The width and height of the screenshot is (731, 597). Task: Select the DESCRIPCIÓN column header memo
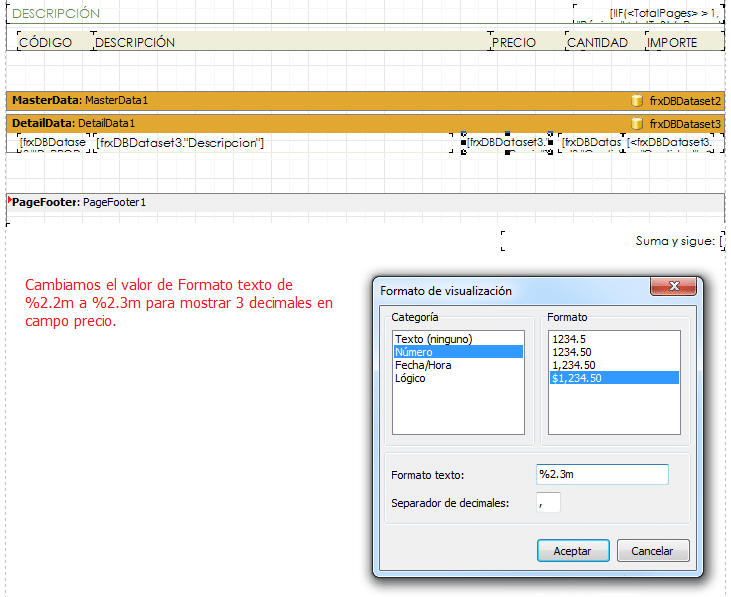[292, 41]
